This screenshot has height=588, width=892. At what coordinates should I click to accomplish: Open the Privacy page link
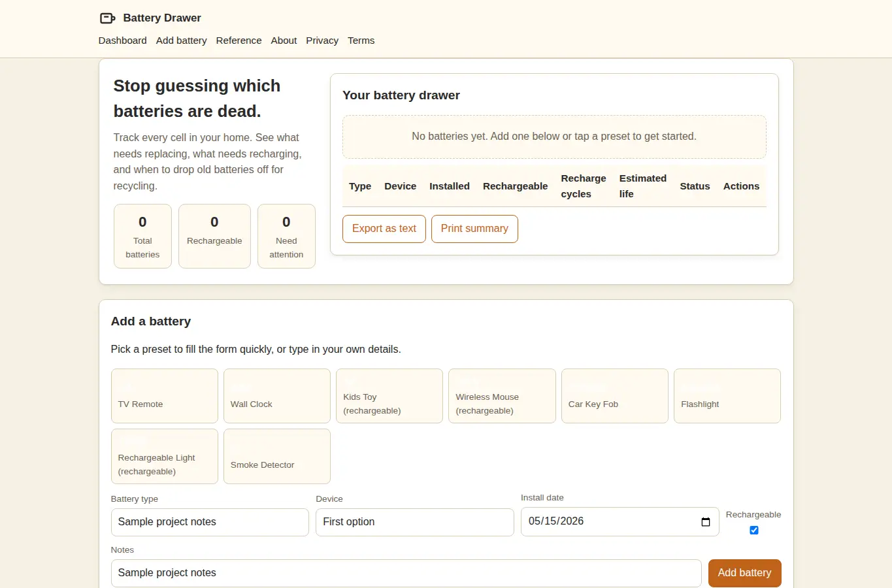pyautogui.click(x=322, y=41)
